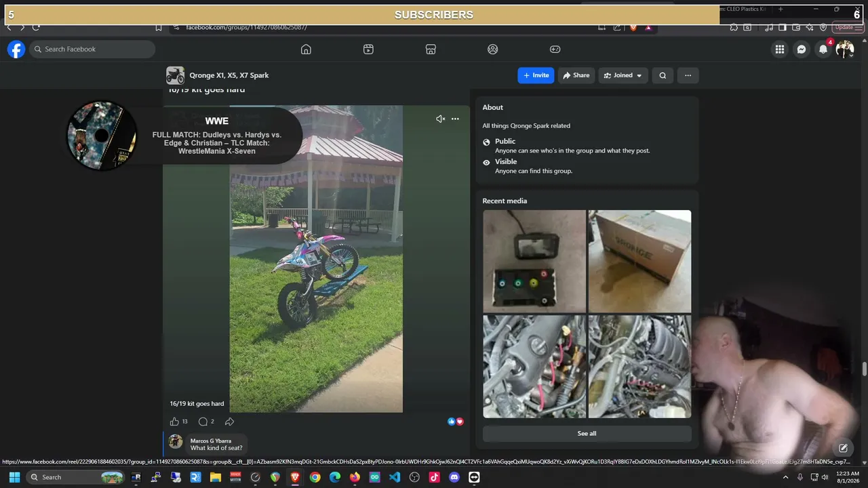Open Discord from the taskbar
868x488 pixels.
454,477
